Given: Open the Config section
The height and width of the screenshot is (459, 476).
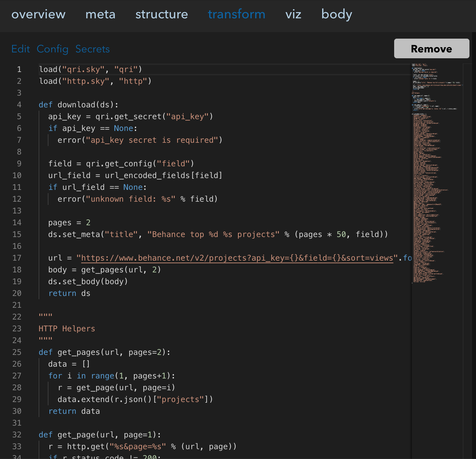Looking at the screenshot, I should 52,49.
